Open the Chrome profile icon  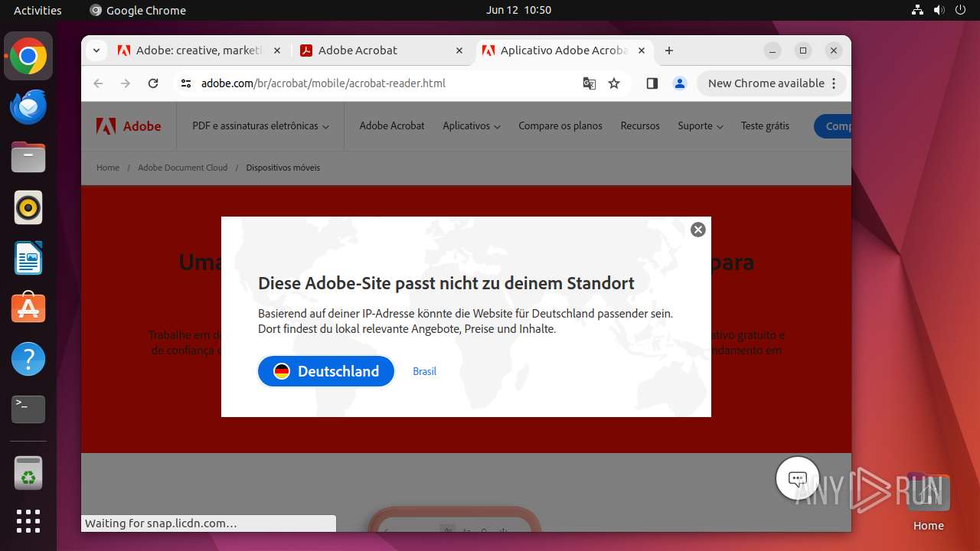click(x=680, y=83)
